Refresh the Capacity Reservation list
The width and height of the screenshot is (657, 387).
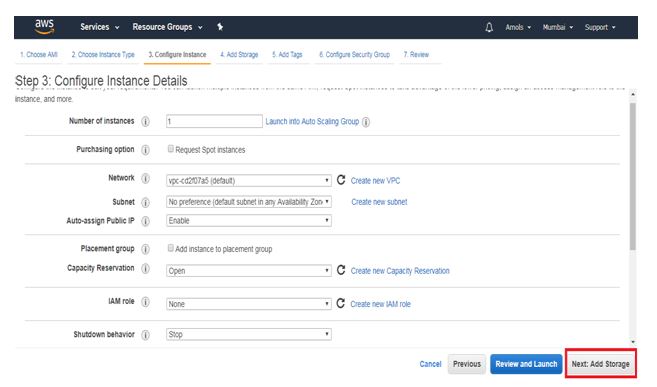[x=341, y=270]
